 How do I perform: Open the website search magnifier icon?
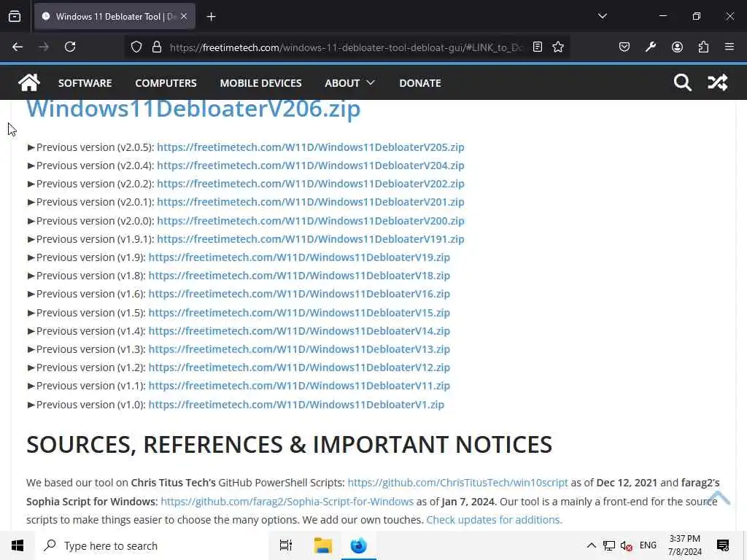[682, 82]
